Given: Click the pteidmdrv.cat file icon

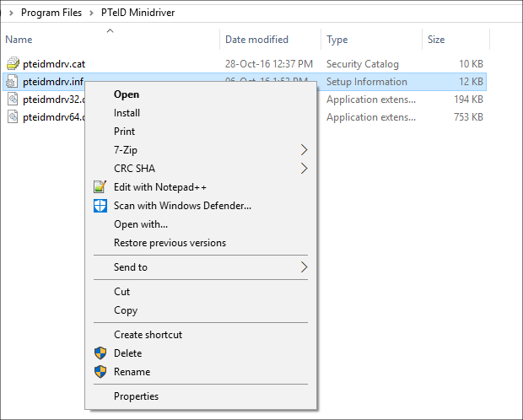Looking at the screenshot, I should pyautogui.click(x=13, y=64).
